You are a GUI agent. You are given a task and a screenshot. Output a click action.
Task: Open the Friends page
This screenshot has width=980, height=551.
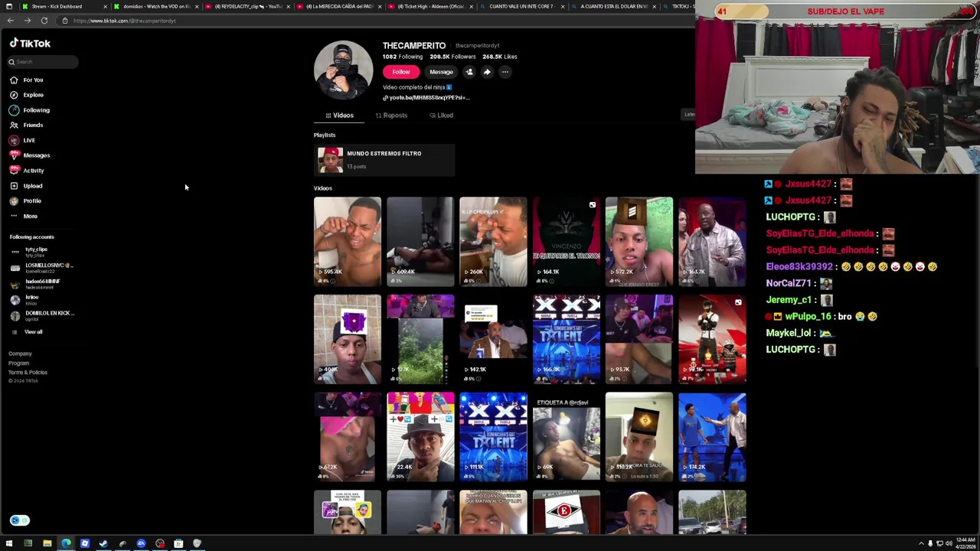pos(26,125)
